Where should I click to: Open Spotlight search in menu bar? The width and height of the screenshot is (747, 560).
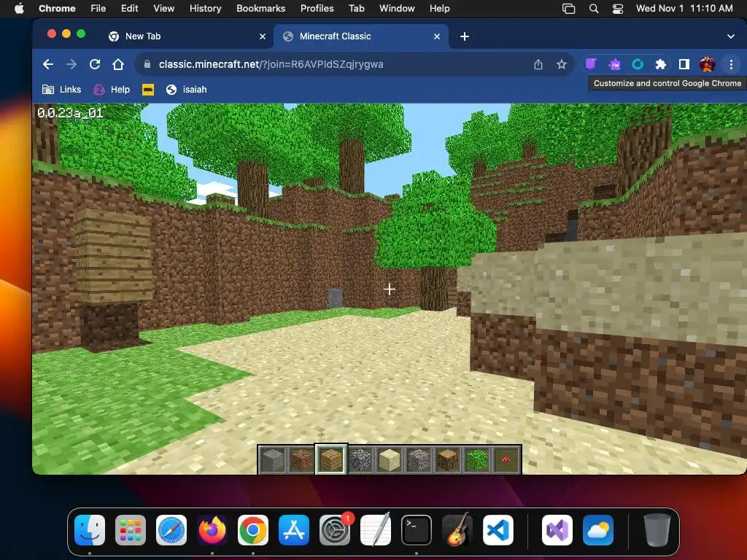(x=594, y=8)
